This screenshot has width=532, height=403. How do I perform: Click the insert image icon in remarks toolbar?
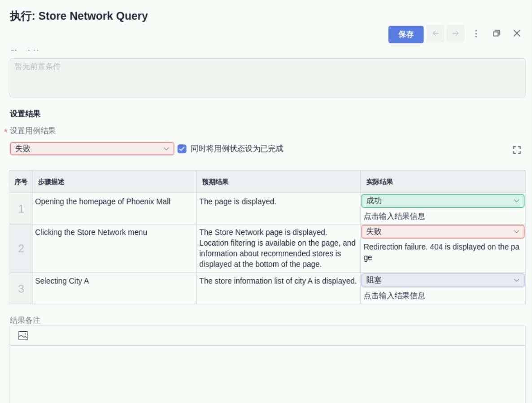coord(23,335)
